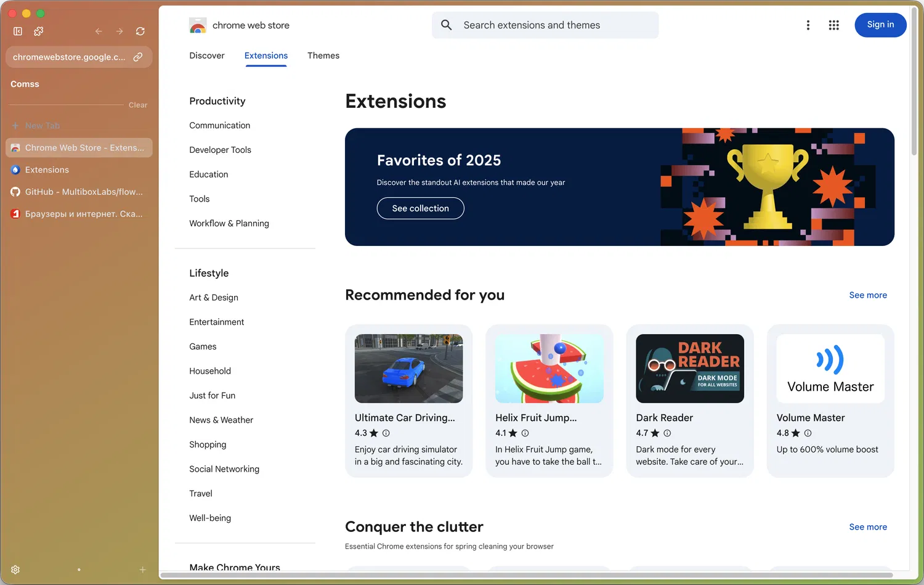Open a New Tab from sidebar
The image size is (924, 585).
(79, 126)
